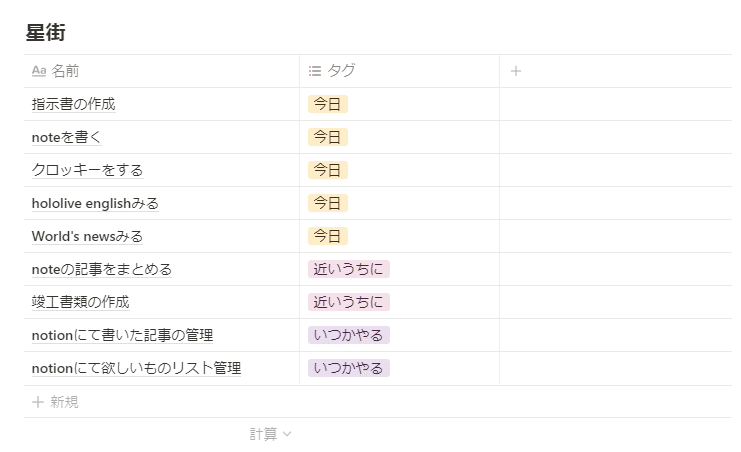This screenshot has height=452, width=741.
Task: Click the 今日 tag on 指示書の作成
Action: (x=328, y=104)
